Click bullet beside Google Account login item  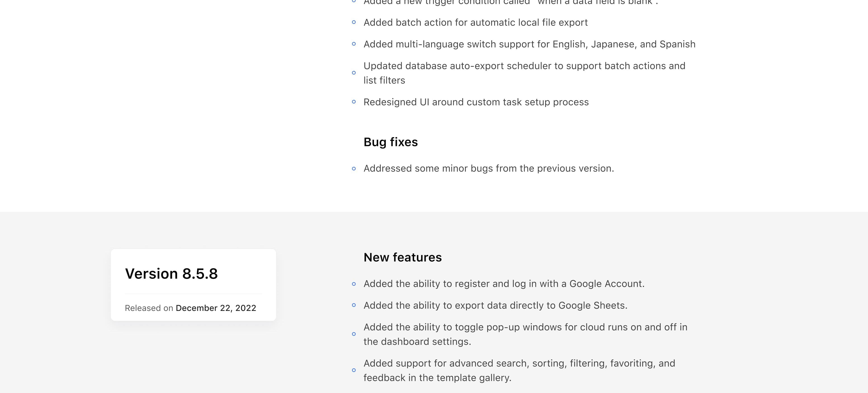click(x=354, y=284)
